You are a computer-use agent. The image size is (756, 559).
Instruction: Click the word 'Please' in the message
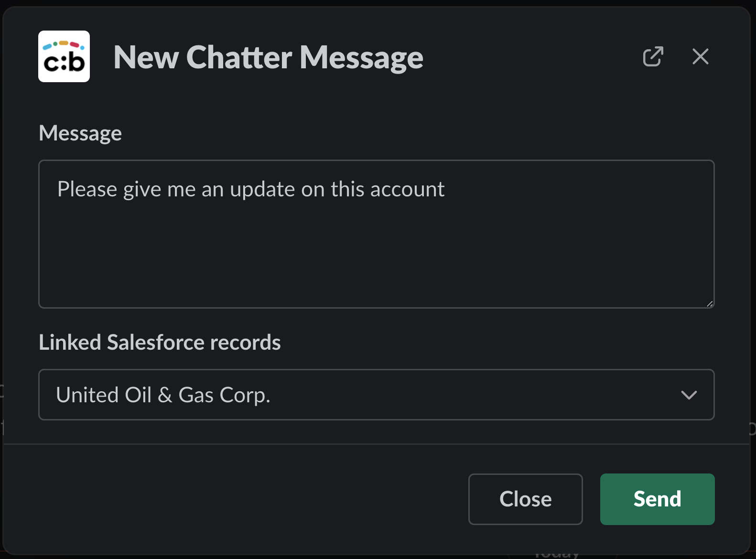(87, 189)
